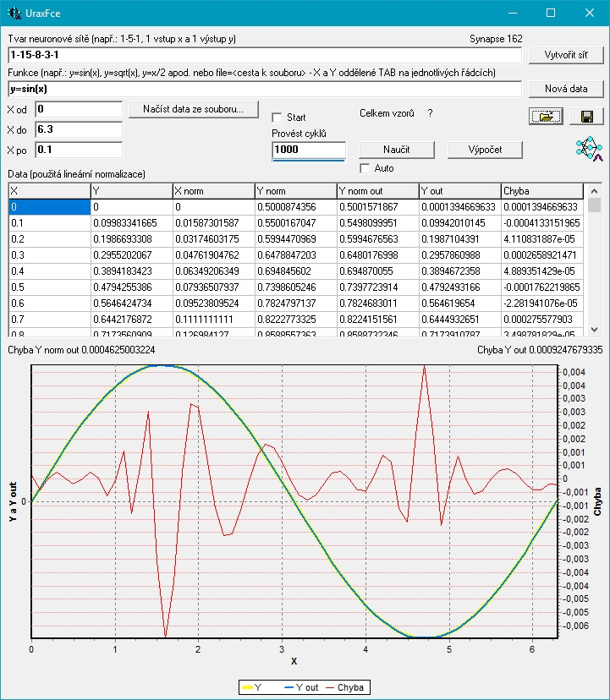This screenshot has width=610, height=700.
Task: Select cell 0.694870055 in Y norm out
Action: point(378,271)
